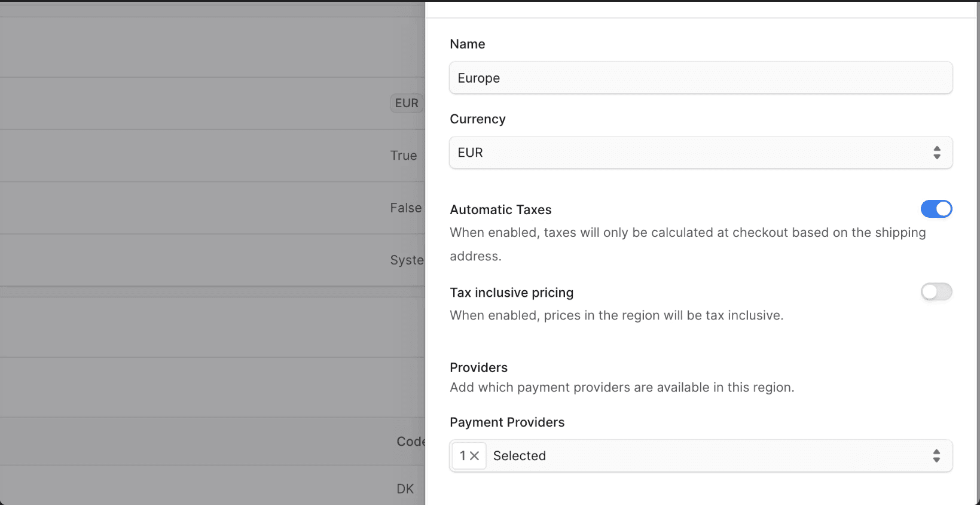Click the Payment Providers label
This screenshot has width=980, height=505.
pos(506,422)
